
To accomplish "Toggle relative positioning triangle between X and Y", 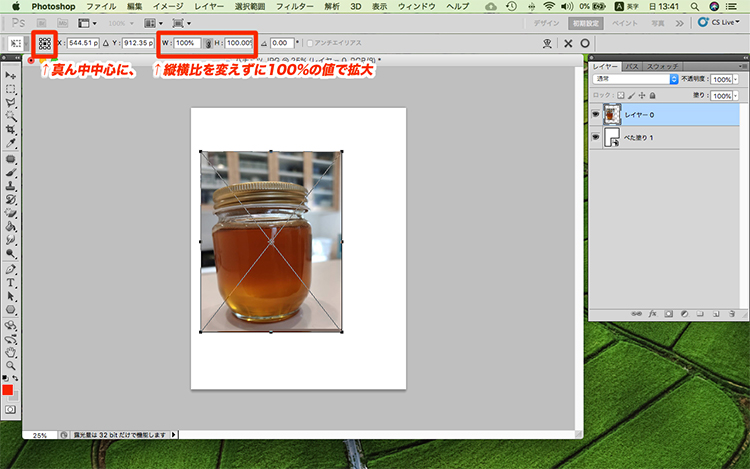I will pyautogui.click(x=106, y=43).
